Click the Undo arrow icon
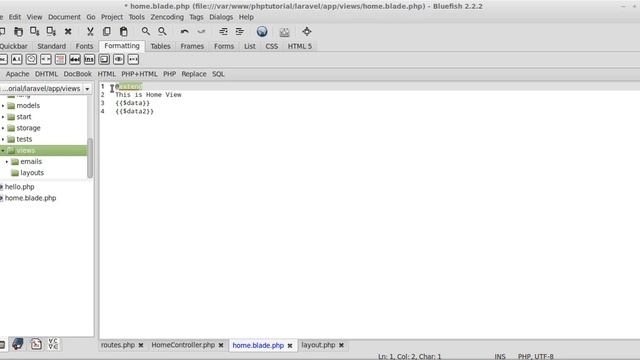Image resolution: width=640 pixels, height=360 pixels. click(x=184, y=31)
